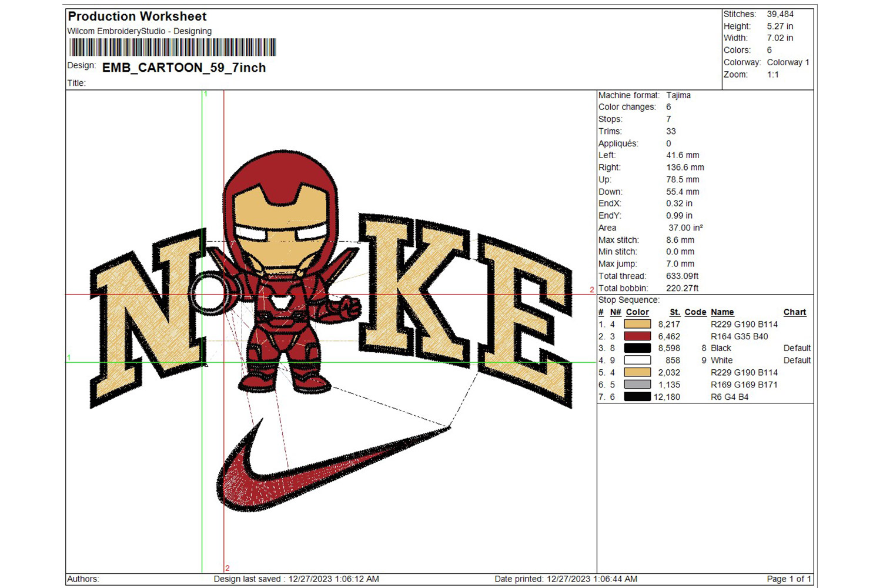Select the design name 'EMB_CARTOON_59_7inch'
Image resolution: width=883 pixels, height=588 pixels.
pos(184,68)
